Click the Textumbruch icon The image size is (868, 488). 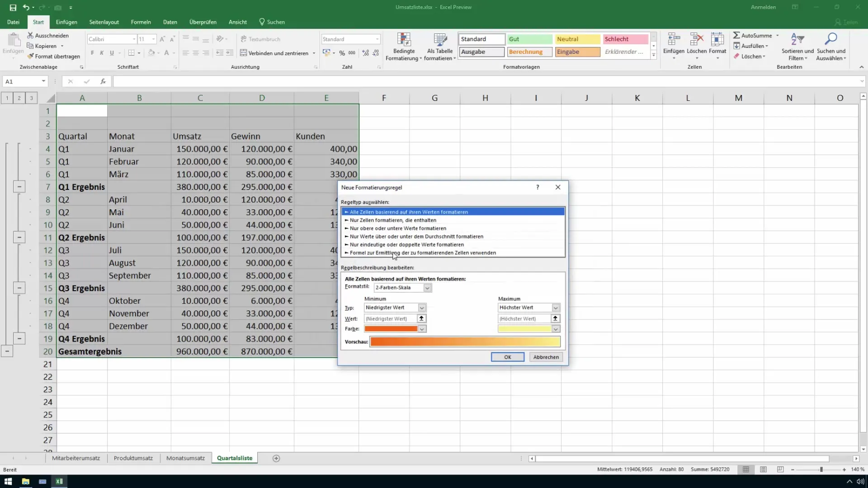(x=244, y=39)
